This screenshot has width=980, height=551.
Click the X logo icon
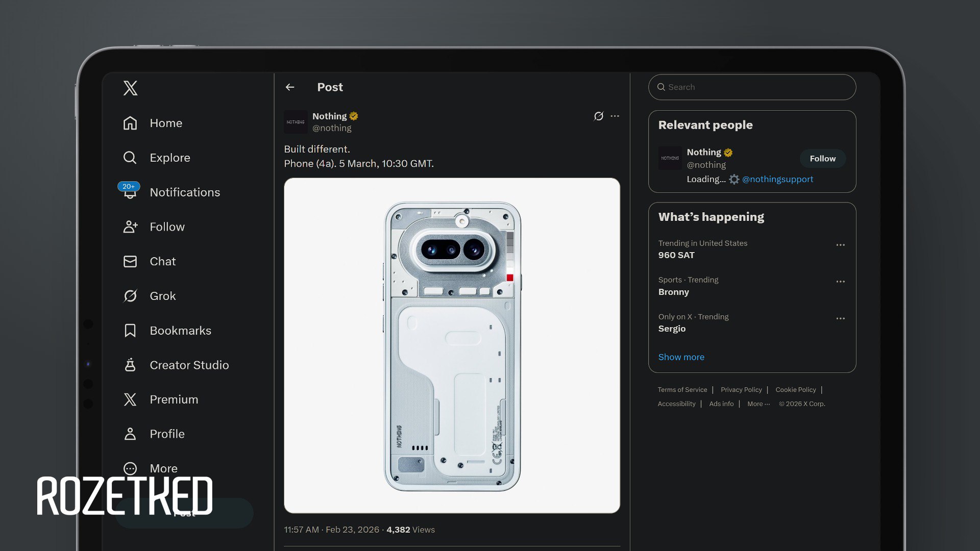click(130, 88)
